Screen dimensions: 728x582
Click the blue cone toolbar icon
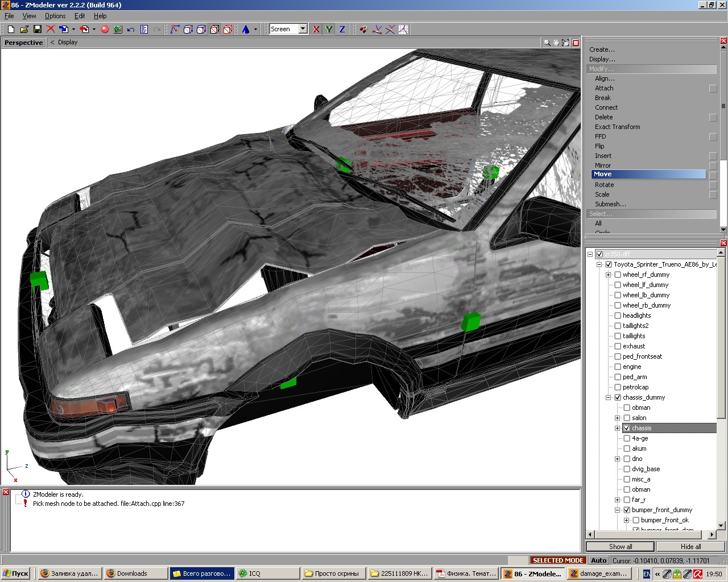click(x=246, y=29)
